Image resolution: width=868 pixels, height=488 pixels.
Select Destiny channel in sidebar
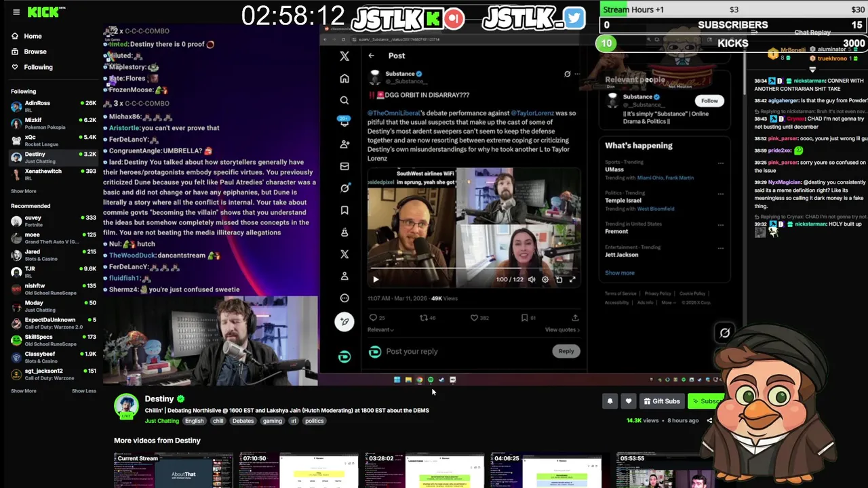pos(53,157)
